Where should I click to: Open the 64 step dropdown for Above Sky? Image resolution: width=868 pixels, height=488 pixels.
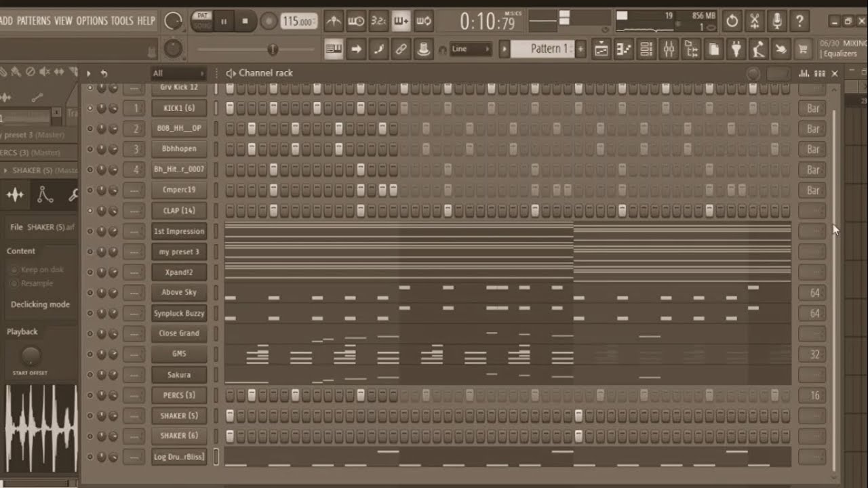coord(812,293)
